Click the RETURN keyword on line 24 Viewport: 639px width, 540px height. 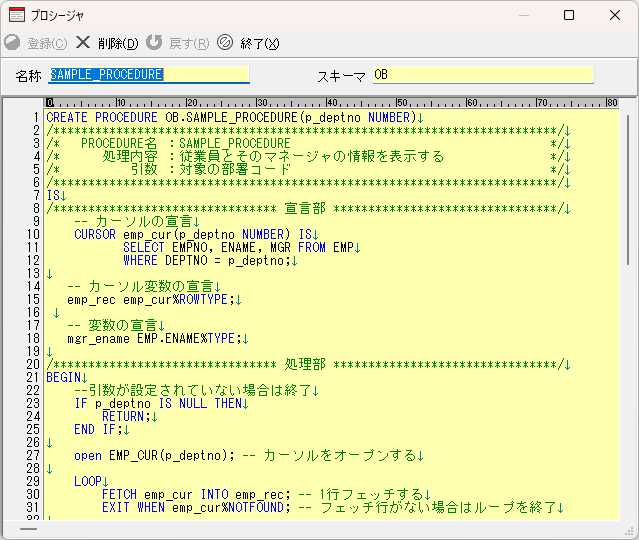click(x=123, y=417)
